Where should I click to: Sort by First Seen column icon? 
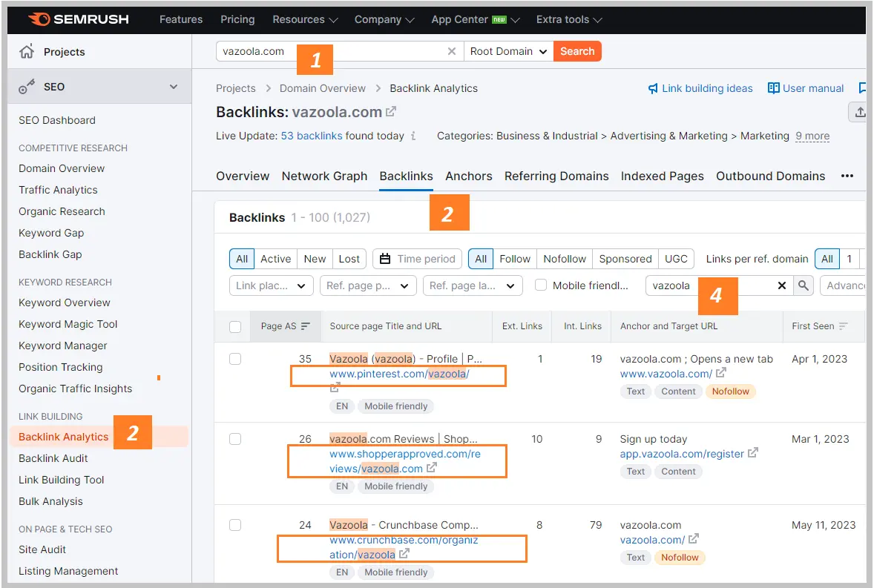pos(843,326)
